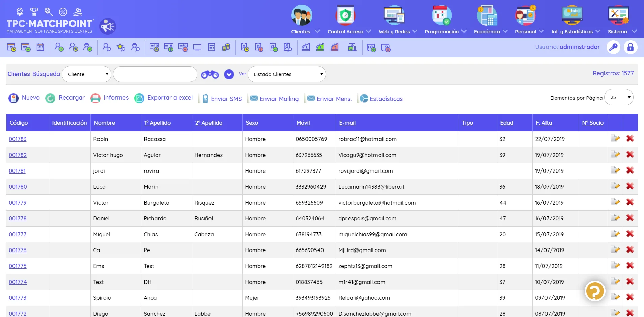Click the card with green dollar icon
Screen dimensions: 644x317
pyautogui.click(x=168, y=48)
